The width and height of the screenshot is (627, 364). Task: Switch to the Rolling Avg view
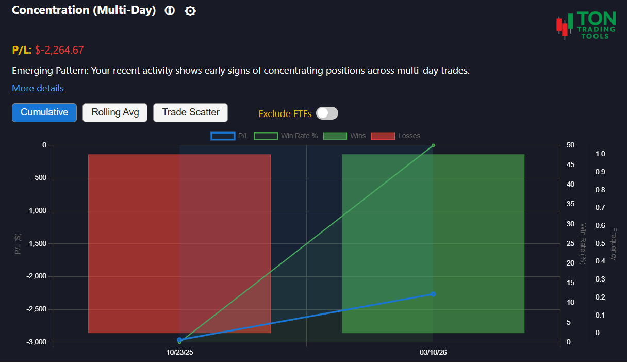click(114, 112)
